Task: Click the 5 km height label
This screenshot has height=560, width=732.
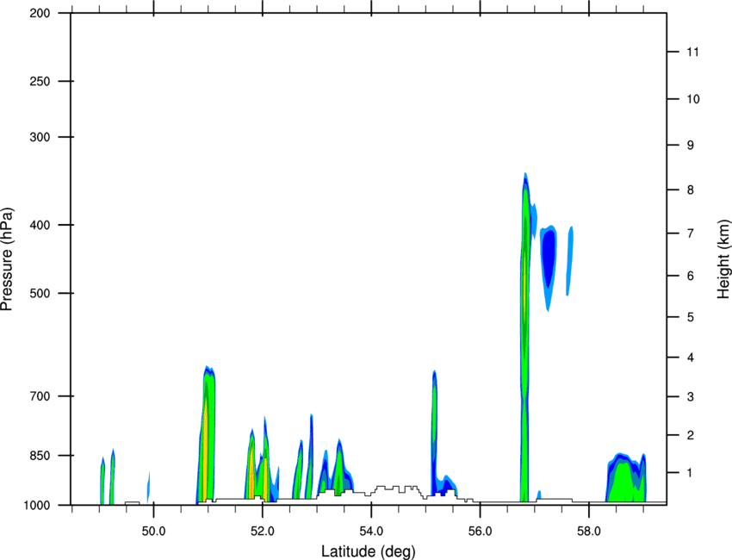Action: tap(691, 318)
